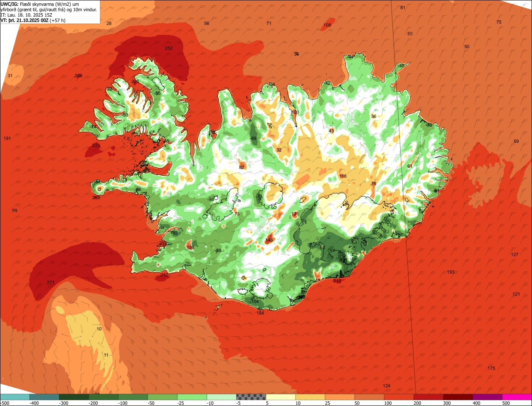Click the legend swatch between -300 and -200
This screenshot has width=532, height=406.
74,397
